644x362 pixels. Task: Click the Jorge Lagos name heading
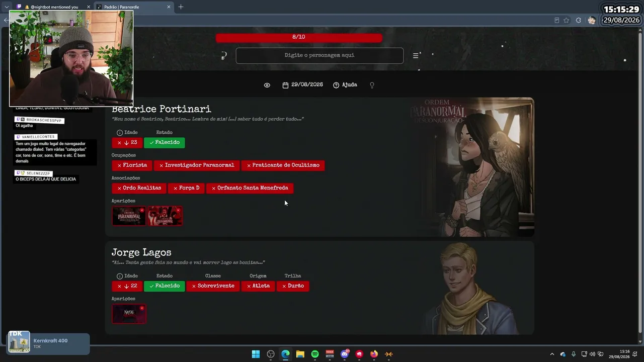click(141, 253)
